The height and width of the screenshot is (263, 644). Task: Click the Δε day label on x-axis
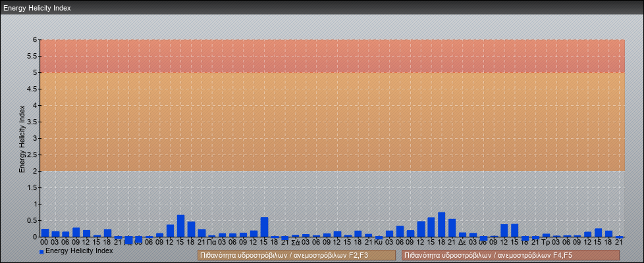point(462,243)
